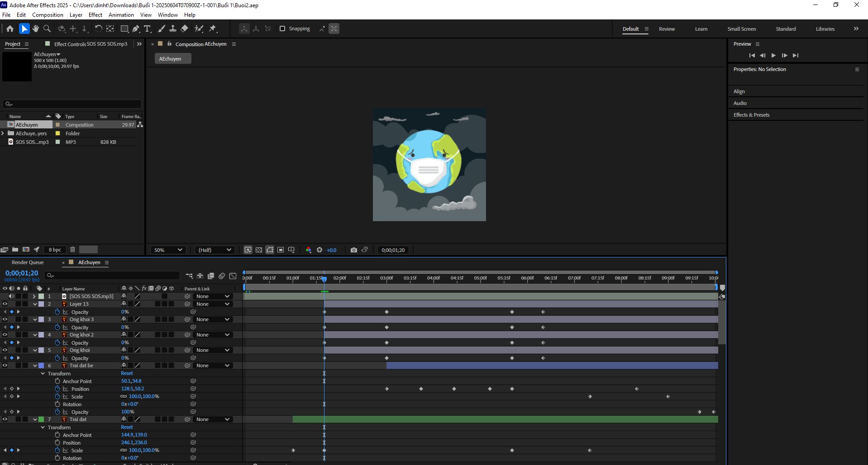Switch to the Render Queue tab
This screenshot has height=465, width=868.
28,262
